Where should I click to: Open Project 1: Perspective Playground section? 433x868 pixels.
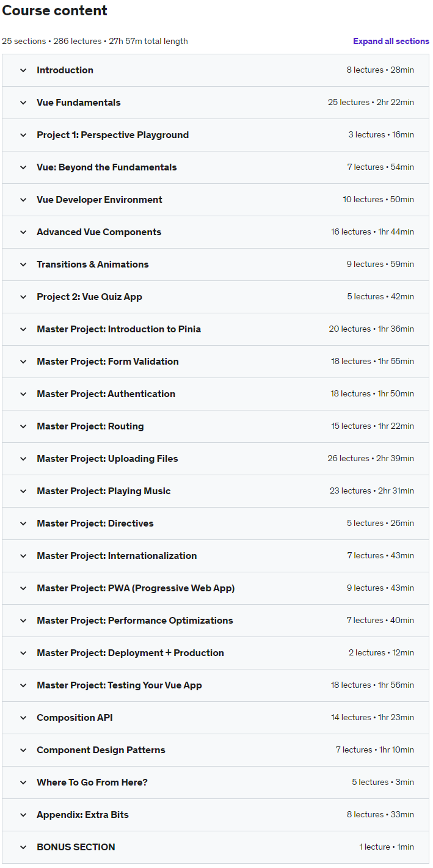coord(112,135)
